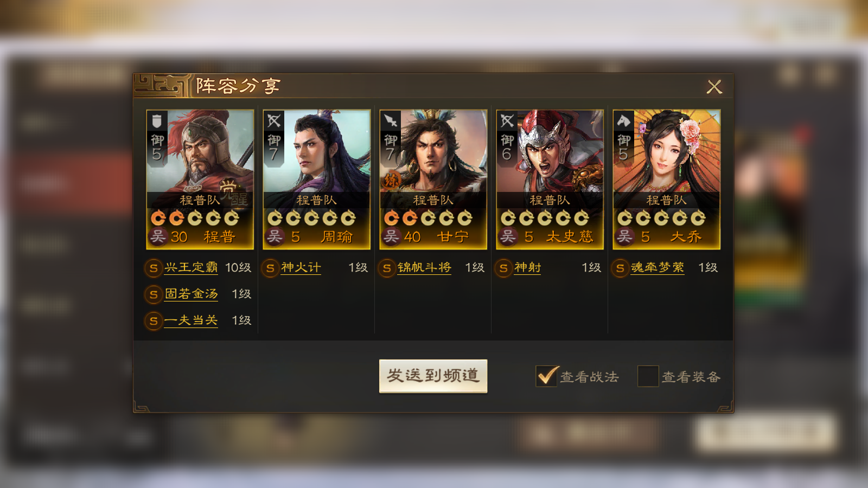868x488 pixels.
Task: Select the 周瑜 hero portrait card
Action: [x=317, y=179]
